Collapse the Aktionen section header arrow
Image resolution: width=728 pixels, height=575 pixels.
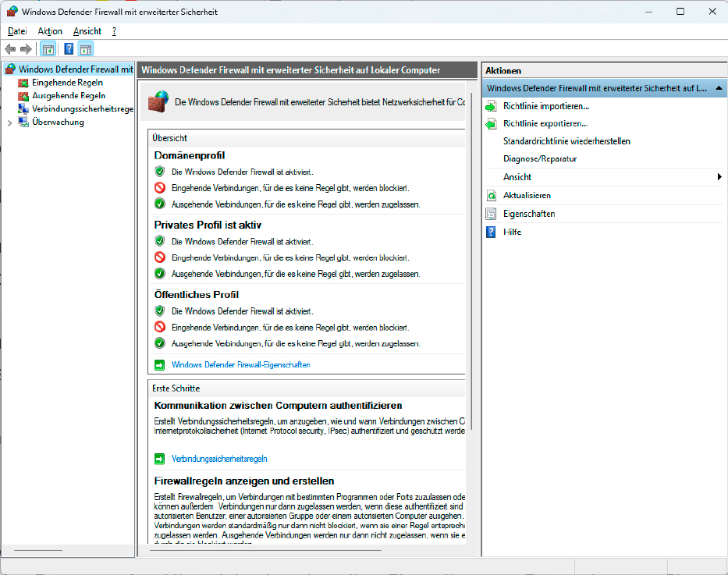click(719, 88)
